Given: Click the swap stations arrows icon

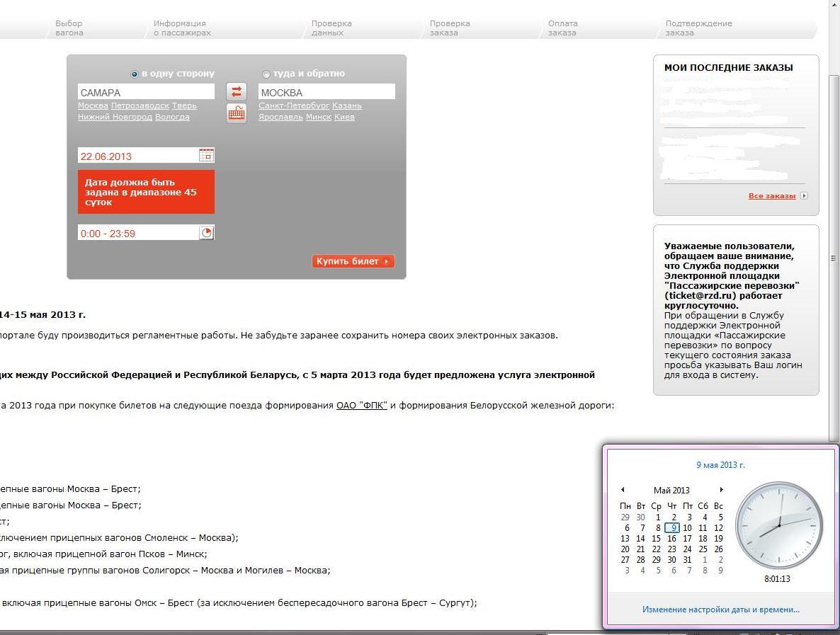Looking at the screenshot, I should point(236,91).
